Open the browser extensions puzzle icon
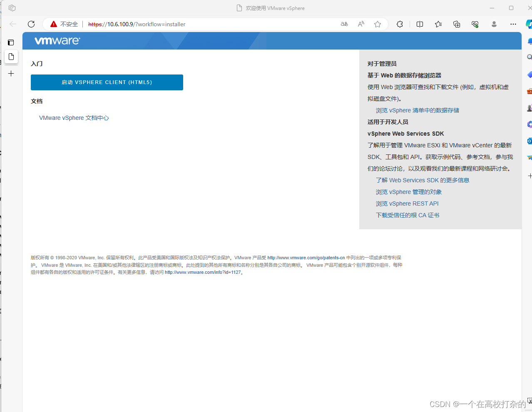Viewport: 532px width, 412px height. click(x=400, y=24)
